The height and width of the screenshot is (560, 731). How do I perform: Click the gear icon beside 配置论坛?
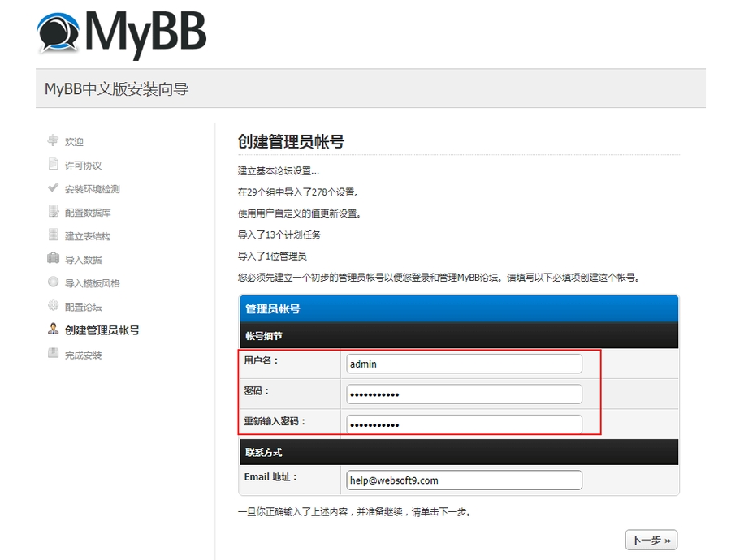click(x=53, y=306)
